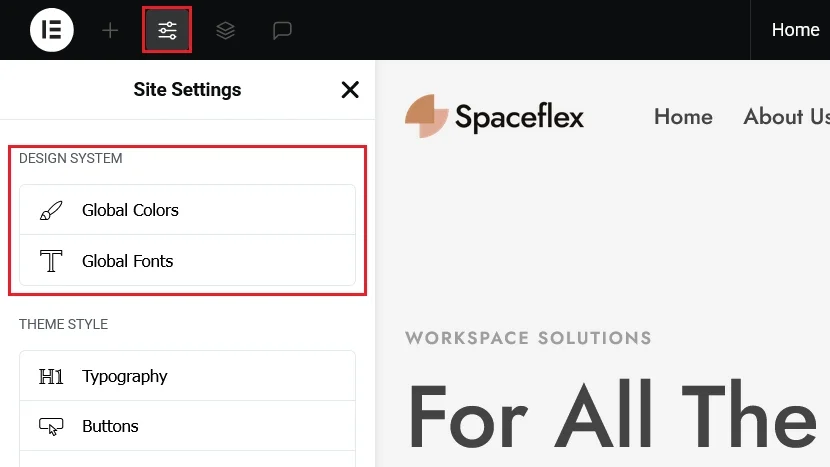This screenshot has width=830, height=467.
Task: Click the T icon beside Global Fonts
Action: point(51,261)
